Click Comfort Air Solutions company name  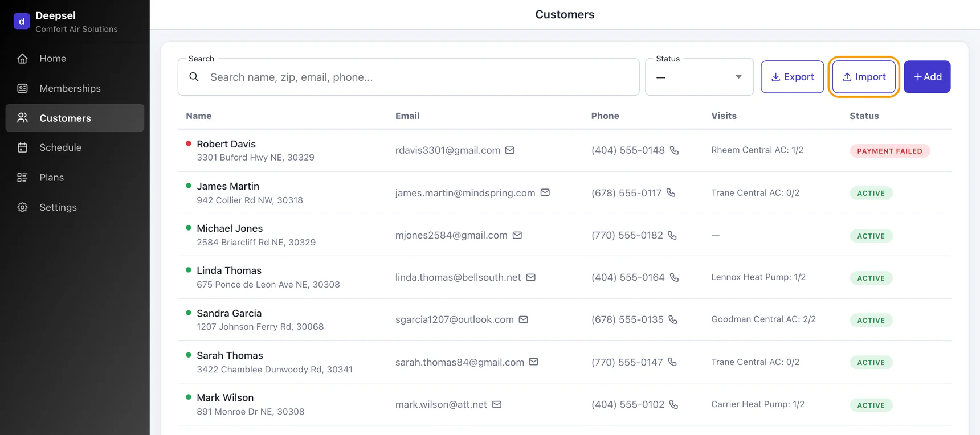pos(76,29)
